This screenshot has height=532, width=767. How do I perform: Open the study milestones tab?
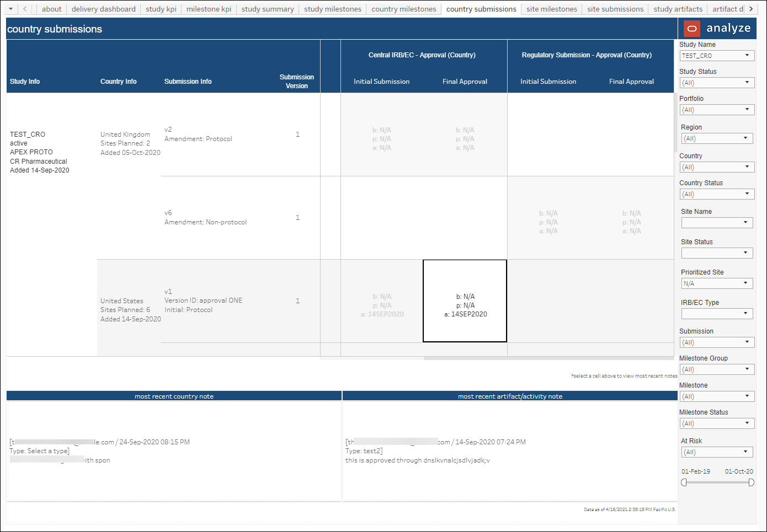click(333, 9)
